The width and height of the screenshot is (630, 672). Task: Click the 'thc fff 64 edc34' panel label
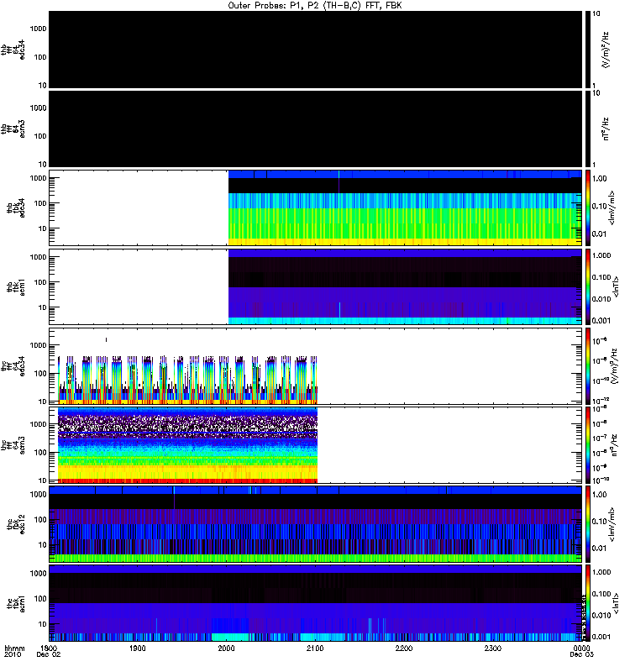(x=13, y=366)
